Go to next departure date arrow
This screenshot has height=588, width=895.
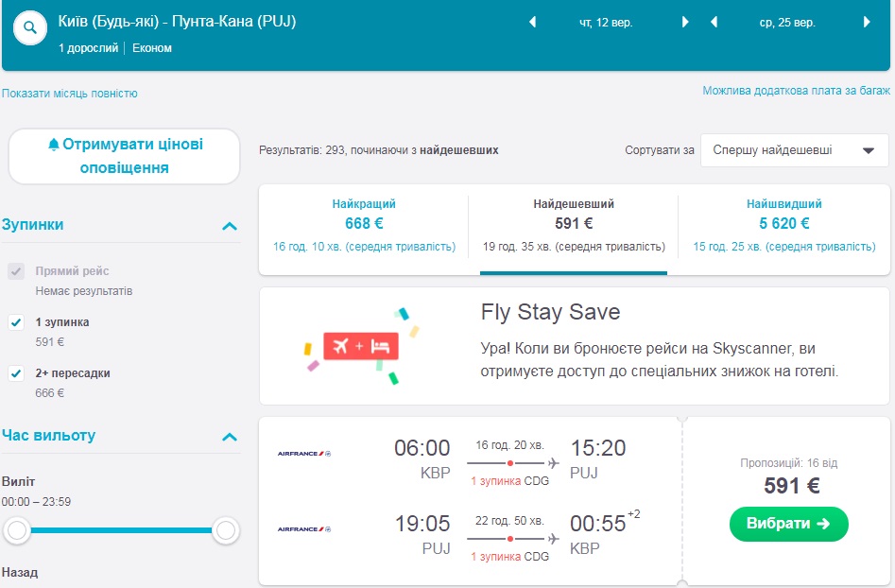pyautogui.click(x=685, y=22)
